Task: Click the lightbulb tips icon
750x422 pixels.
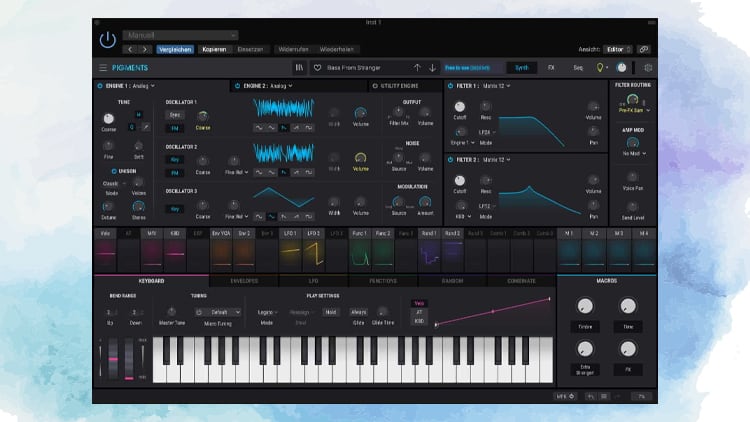Action: click(600, 68)
